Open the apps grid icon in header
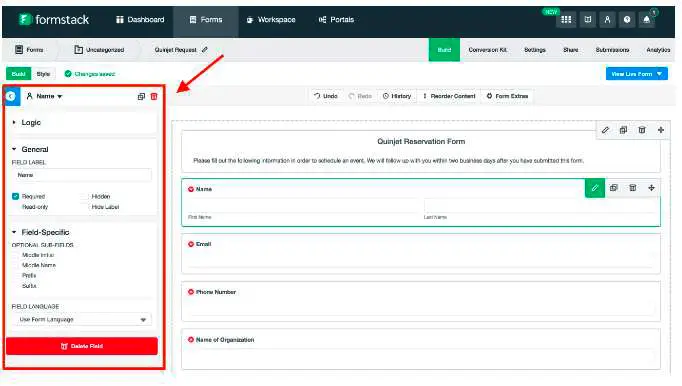682x386 pixels. (x=566, y=20)
